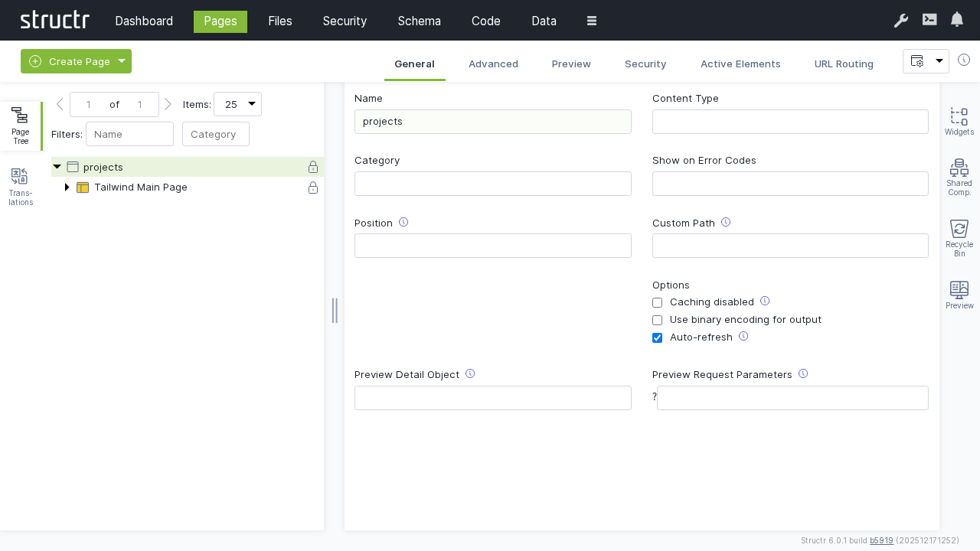
Task: Check Use binary encoding for output
Action: [657, 321]
